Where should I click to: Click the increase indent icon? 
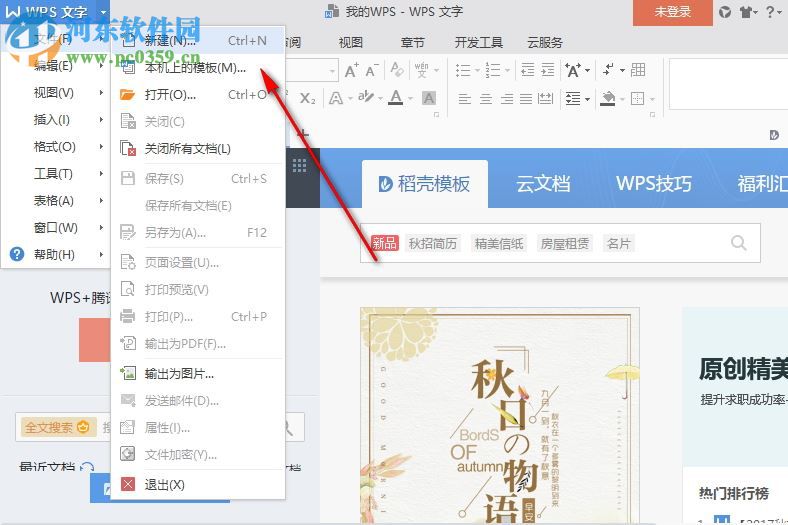point(548,70)
